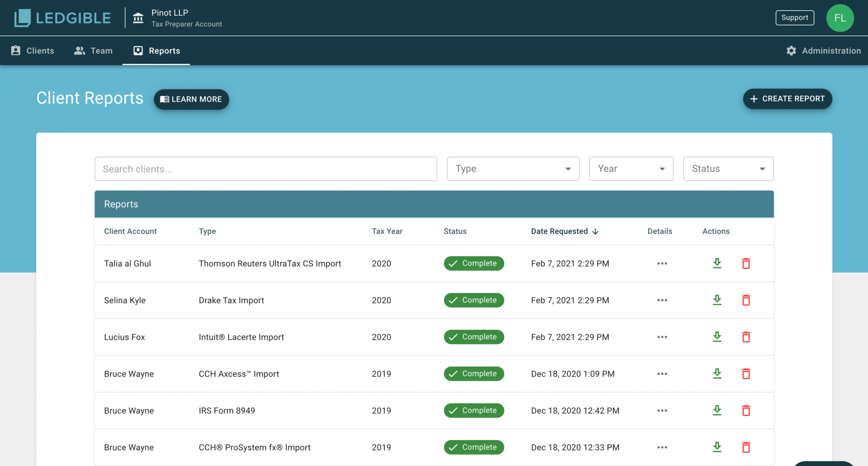868x466 pixels.
Task: Delete Selina Kyle's report
Action: pyautogui.click(x=746, y=300)
